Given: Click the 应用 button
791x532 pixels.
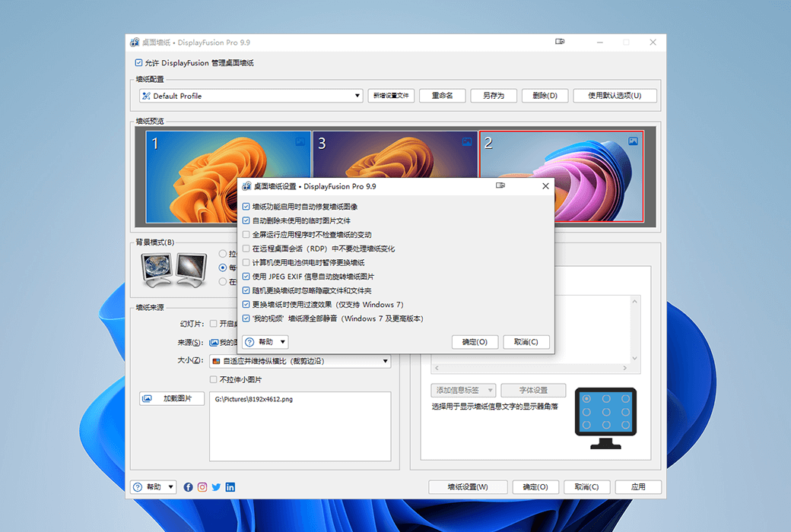Looking at the screenshot, I should click(638, 487).
